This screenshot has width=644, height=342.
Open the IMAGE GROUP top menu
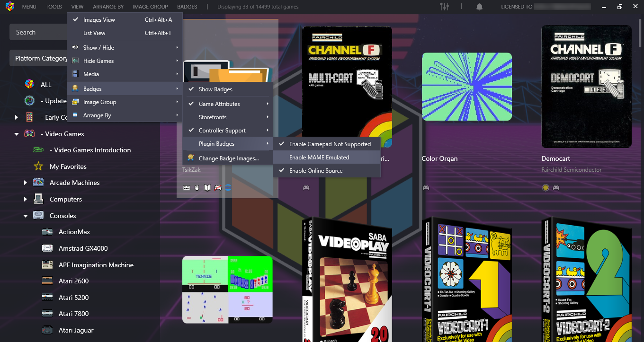pos(150,7)
